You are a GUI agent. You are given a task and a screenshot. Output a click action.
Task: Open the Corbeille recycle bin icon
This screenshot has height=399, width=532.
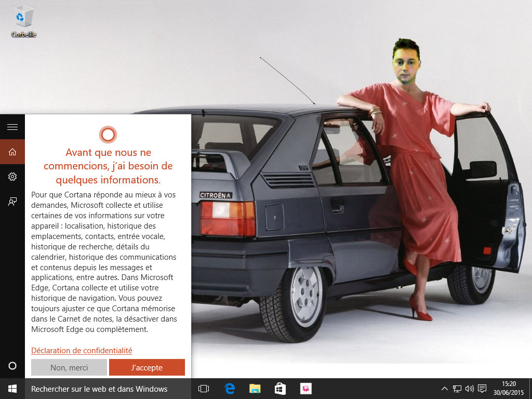tap(23, 21)
